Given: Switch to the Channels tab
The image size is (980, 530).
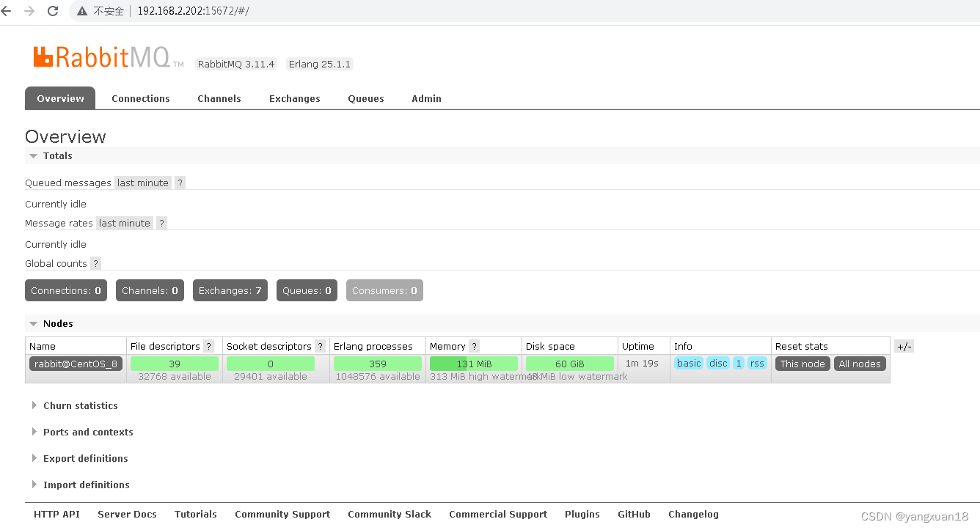Looking at the screenshot, I should pyautogui.click(x=219, y=98).
